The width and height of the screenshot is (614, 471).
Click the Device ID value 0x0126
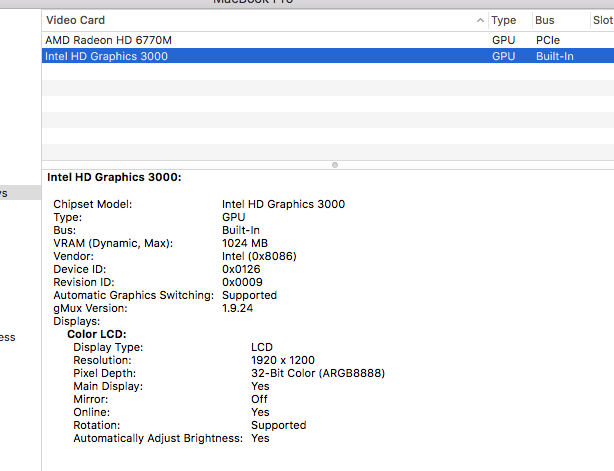(x=241, y=269)
